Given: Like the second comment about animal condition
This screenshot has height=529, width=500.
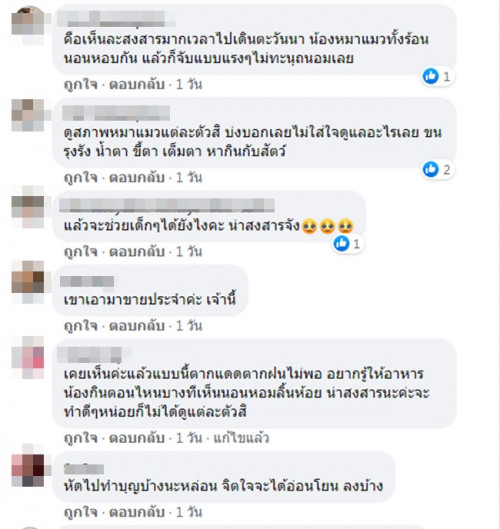Looking at the screenshot, I should pyautogui.click(x=81, y=177).
